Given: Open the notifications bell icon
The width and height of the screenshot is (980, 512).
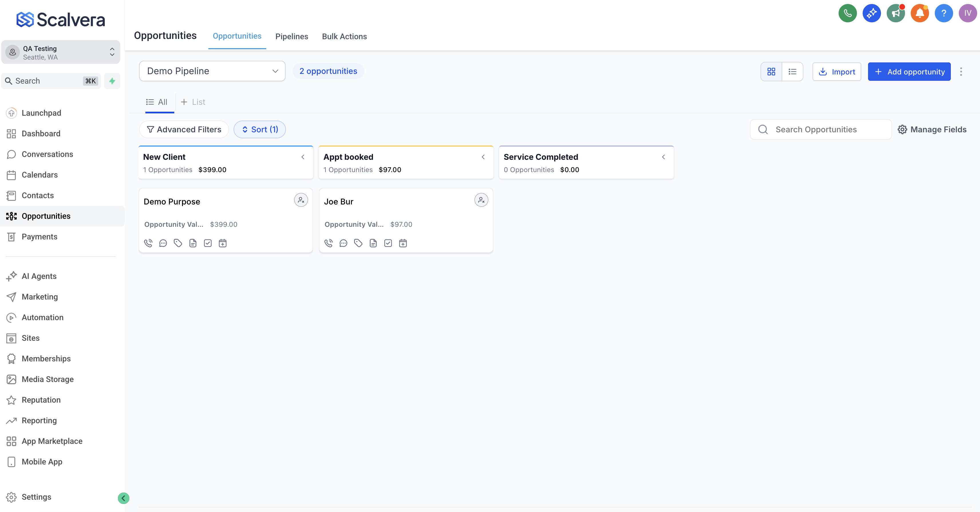Looking at the screenshot, I should tap(920, 13).
